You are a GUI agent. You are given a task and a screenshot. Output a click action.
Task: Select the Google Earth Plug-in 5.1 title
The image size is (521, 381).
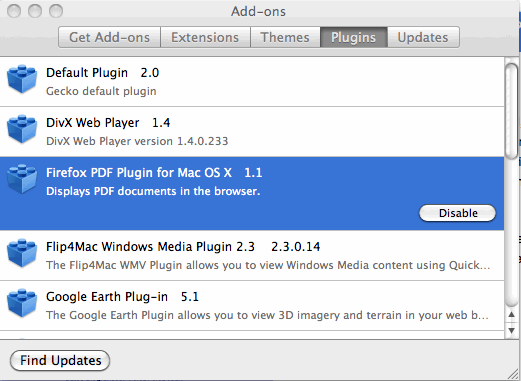coord(122,297)
